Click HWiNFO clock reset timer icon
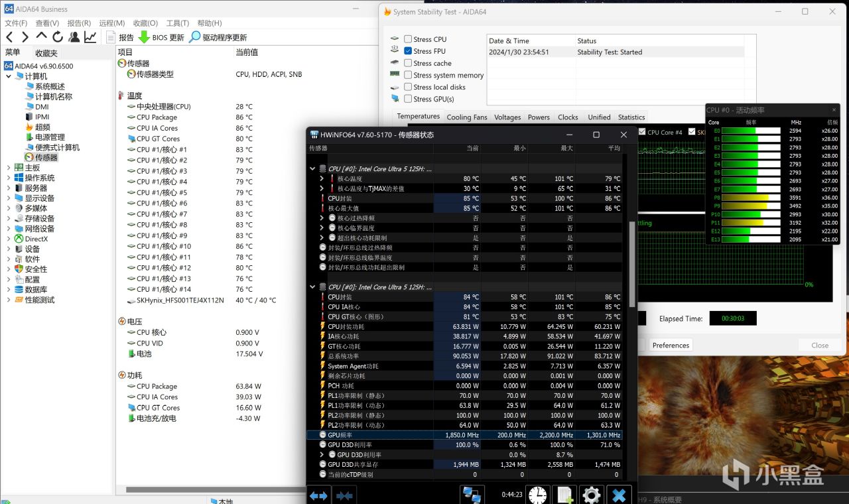 (x=538, y=495)
